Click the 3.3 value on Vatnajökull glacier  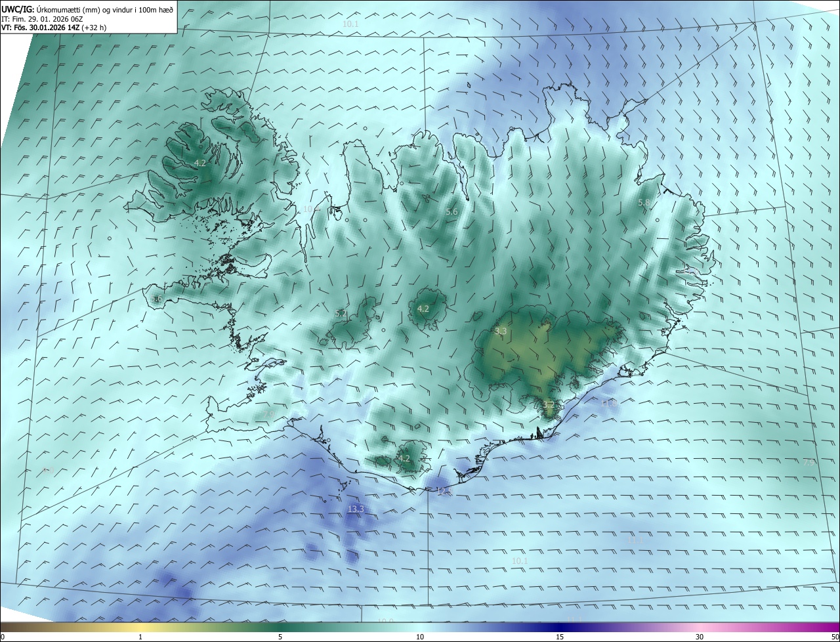click(x=501, y=332)
